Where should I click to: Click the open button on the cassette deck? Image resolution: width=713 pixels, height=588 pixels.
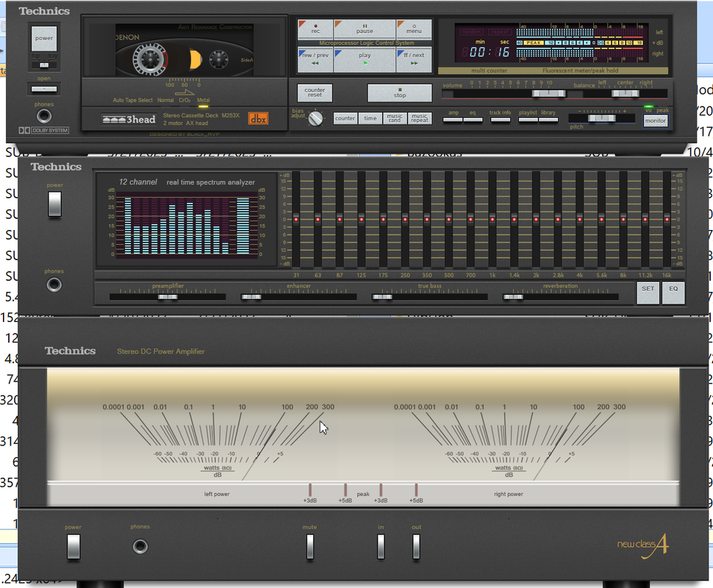[x=44, y=89]
